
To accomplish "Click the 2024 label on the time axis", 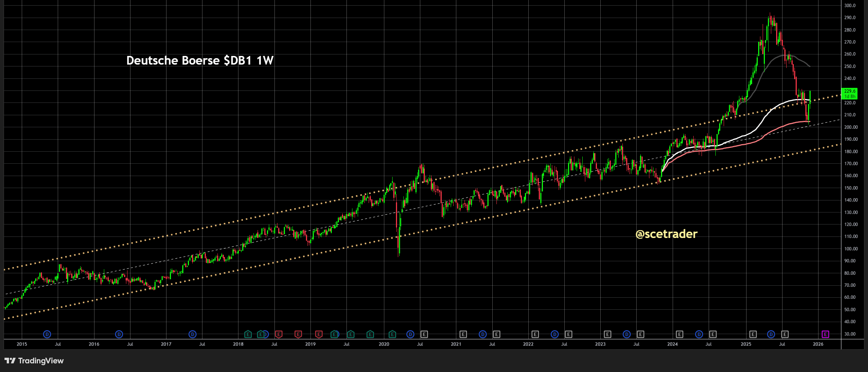I will coord(673,344).
